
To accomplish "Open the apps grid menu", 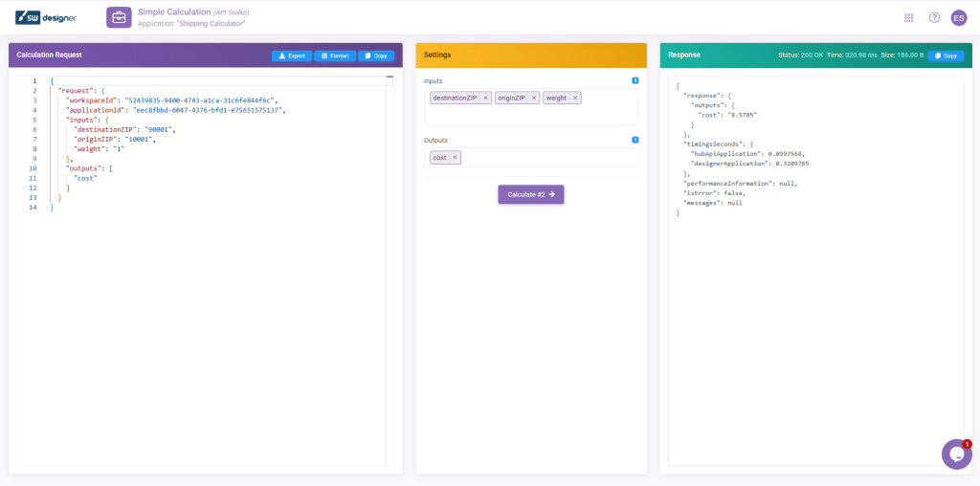I will tap(909, 17).
